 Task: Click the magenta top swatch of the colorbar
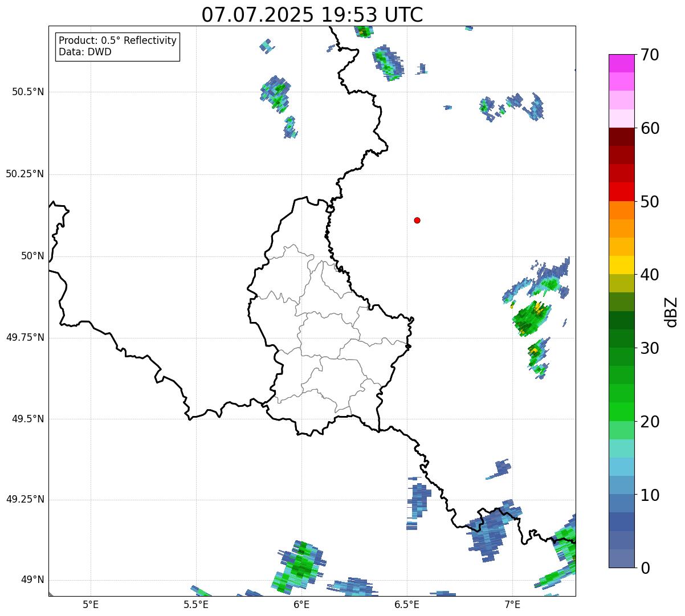622,63
